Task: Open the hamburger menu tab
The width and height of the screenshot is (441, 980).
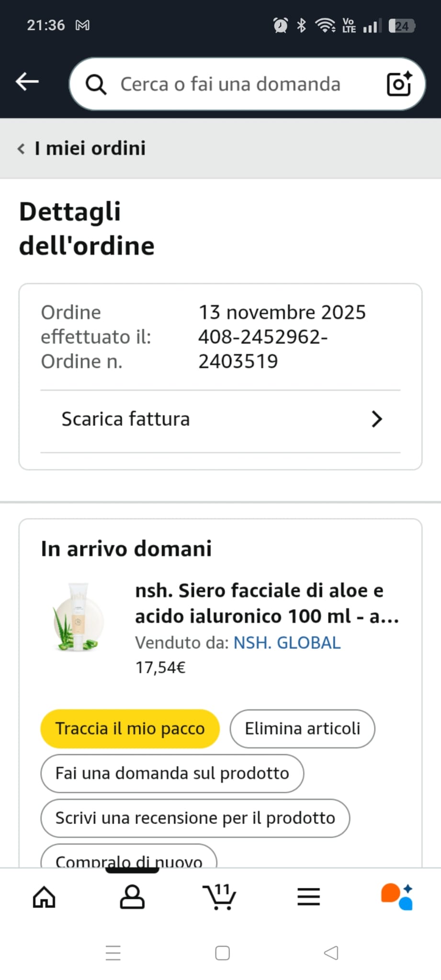Action: [308, 897]
